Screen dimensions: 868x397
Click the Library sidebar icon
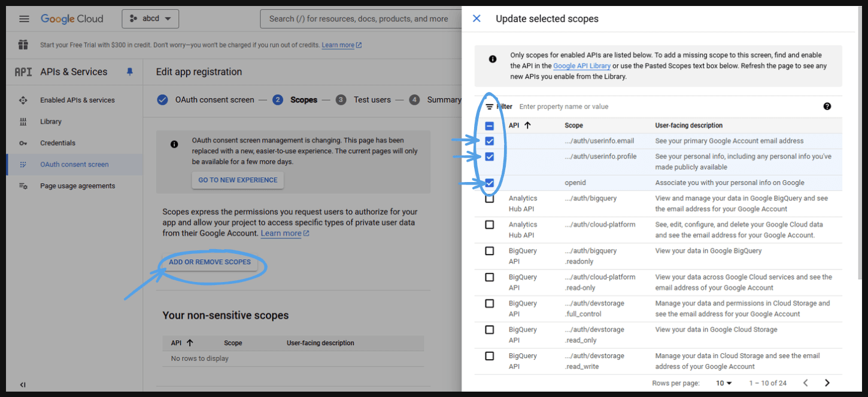click(23, 122)
